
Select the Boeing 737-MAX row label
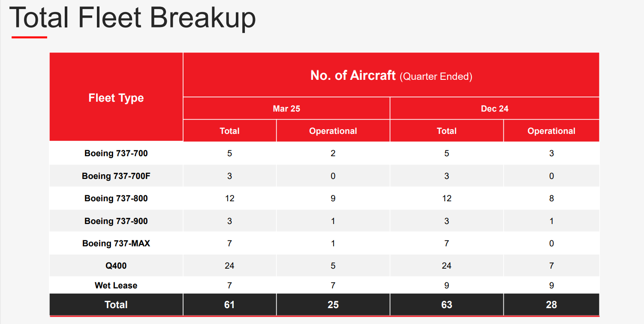pos(116,243)
